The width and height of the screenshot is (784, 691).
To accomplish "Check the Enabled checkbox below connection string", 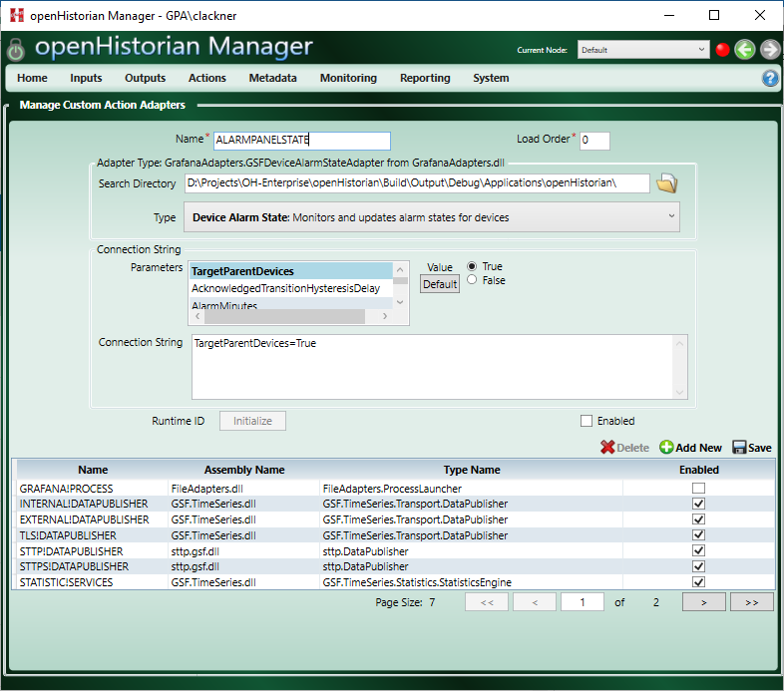I will (x=586, y=421).
